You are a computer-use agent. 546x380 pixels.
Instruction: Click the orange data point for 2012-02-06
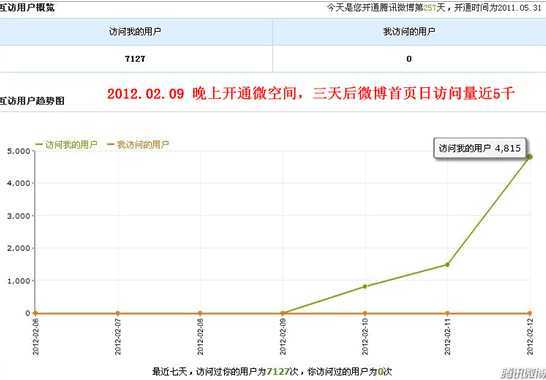(35, 313)
